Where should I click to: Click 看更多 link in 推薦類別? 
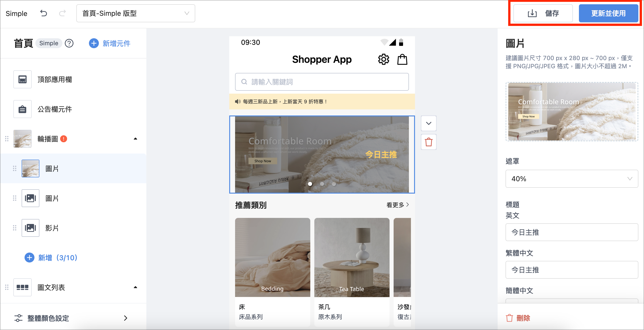pyautogui.click(x=397, y=205)
